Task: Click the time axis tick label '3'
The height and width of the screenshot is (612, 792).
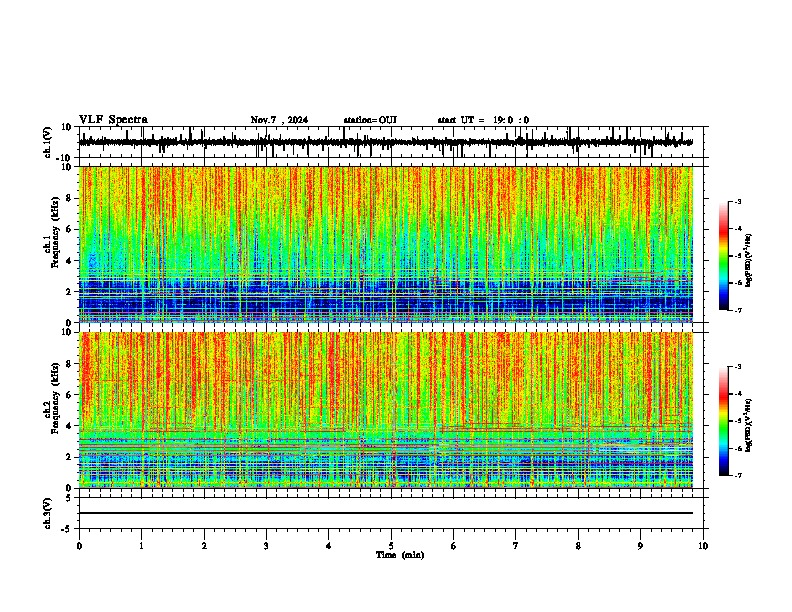Action: coord(266,546)
